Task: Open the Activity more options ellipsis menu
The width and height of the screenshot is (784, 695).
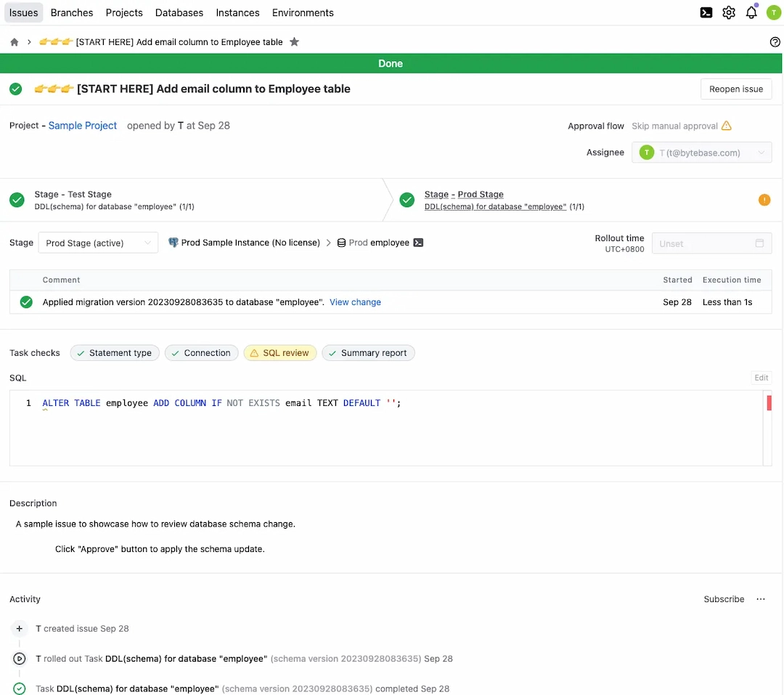Action: coord(760,599)
